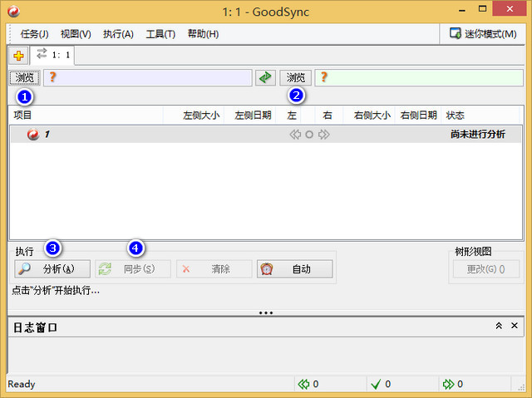
Task: Click the GoodSync red icon beside job 1
Action: pos(33,135)
